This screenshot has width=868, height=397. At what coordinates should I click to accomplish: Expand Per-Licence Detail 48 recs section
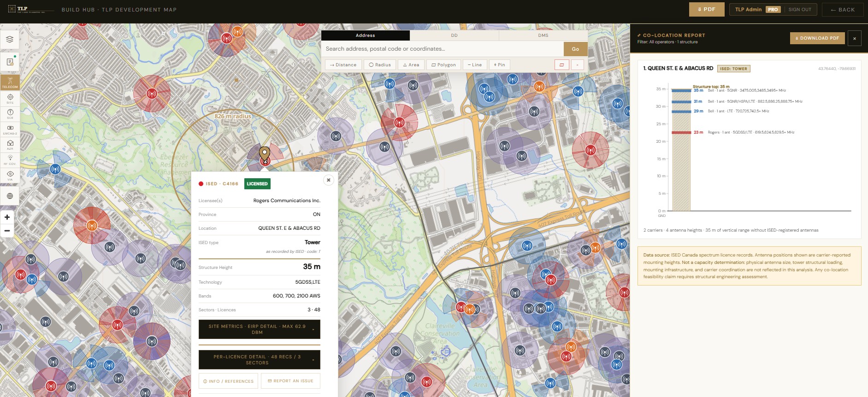pos(259,360)
